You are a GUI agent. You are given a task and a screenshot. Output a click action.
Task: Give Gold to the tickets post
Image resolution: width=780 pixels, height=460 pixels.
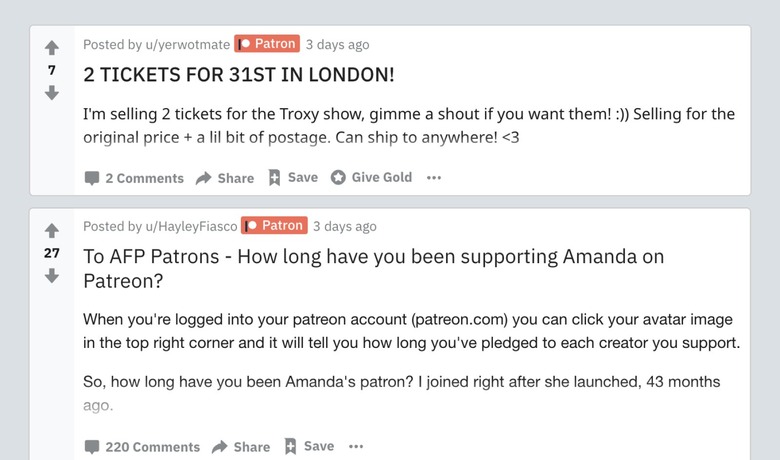coord(371,177)
